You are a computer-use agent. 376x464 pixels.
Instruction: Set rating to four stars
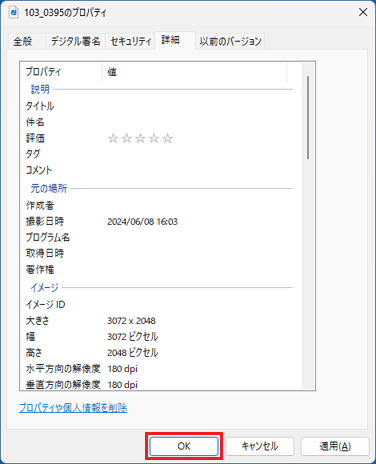[154, 138]
